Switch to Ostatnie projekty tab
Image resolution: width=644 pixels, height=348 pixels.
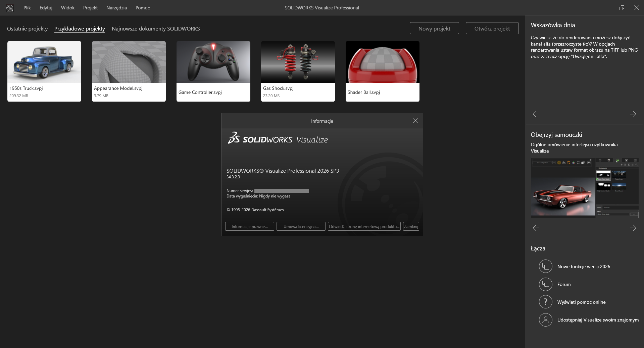pyautogui.click(x=28, y=29)
